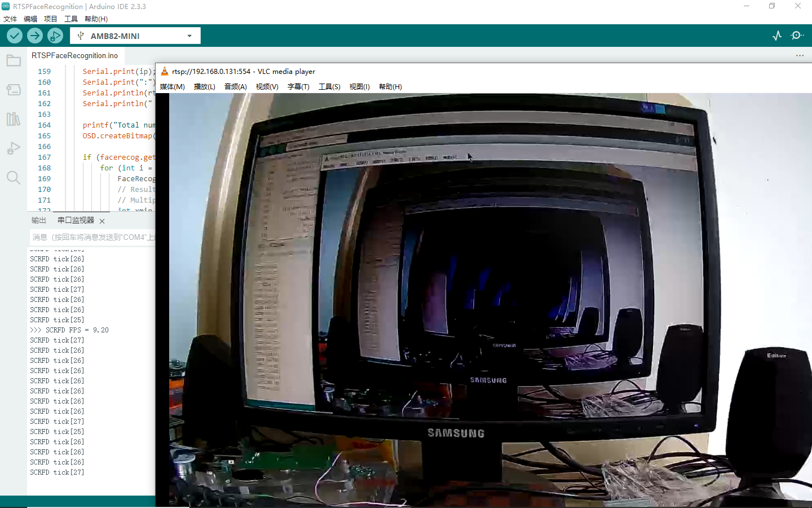The image size is (812, 508).
Task: Open the editor tab overflow ellipsis menu
Action: coord(800,55)
